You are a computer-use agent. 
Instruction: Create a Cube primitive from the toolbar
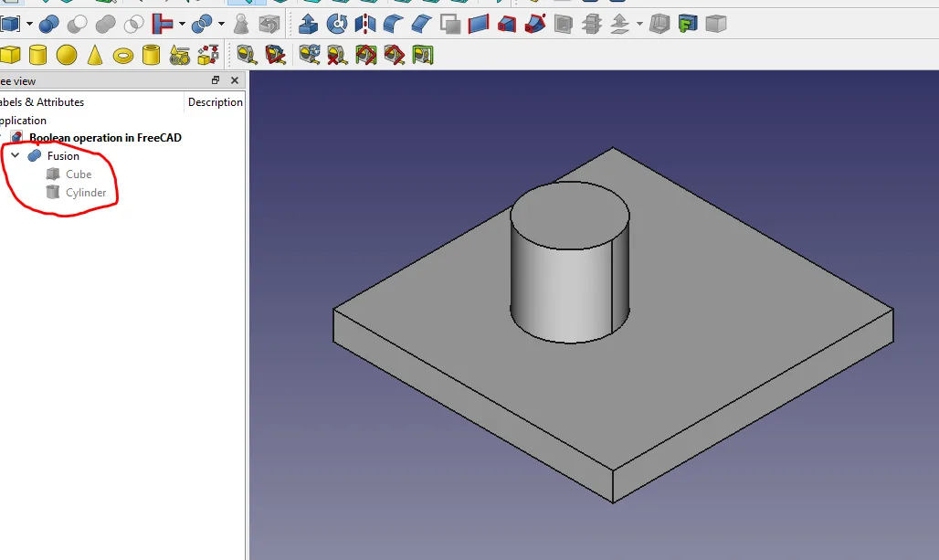pos(10,56)
